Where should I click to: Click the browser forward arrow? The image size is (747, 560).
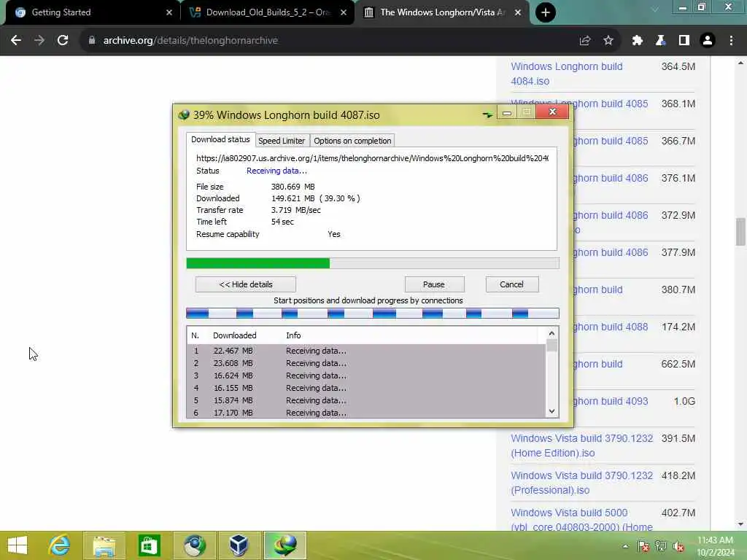[39, 41]
